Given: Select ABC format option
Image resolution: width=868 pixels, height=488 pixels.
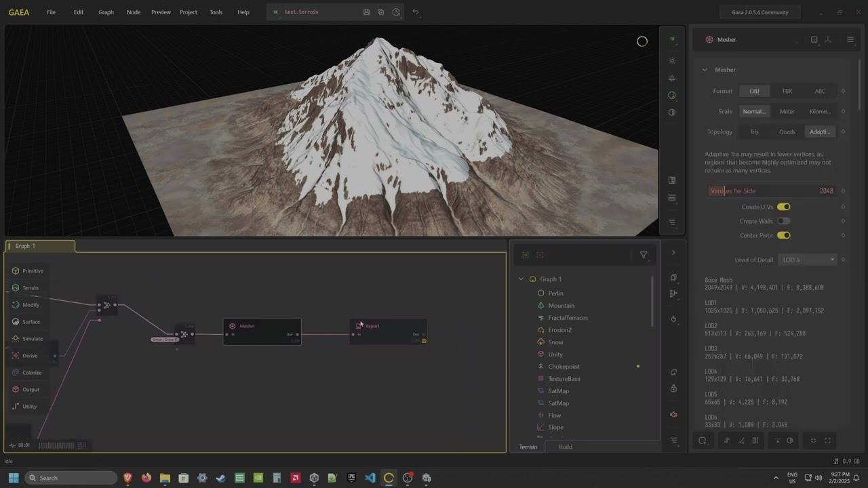Looking at the screenshot, I should point(820,91).
